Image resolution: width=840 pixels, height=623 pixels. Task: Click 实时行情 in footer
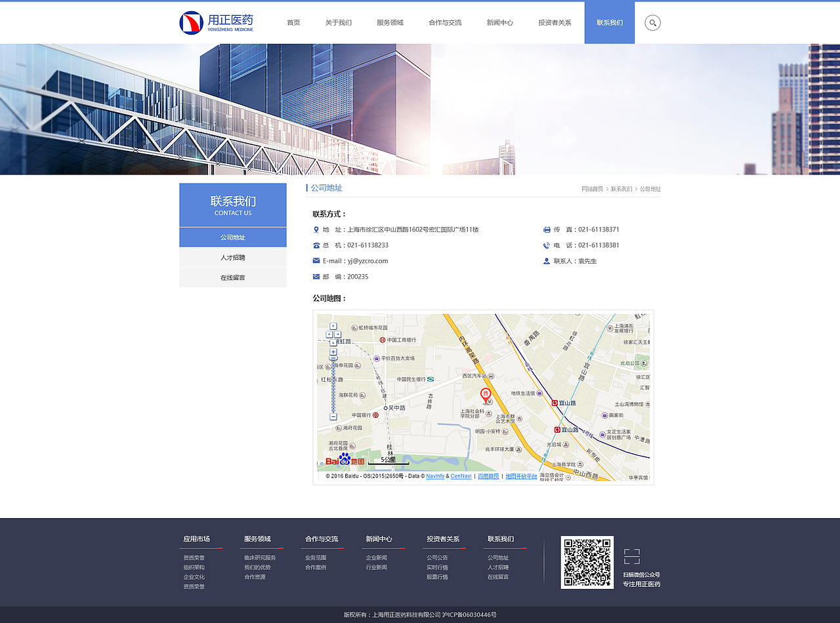[437, 567]
